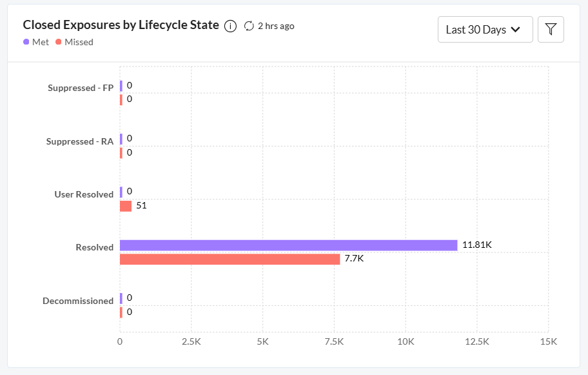Click the User Resolved axis label

tap(84, 194)
